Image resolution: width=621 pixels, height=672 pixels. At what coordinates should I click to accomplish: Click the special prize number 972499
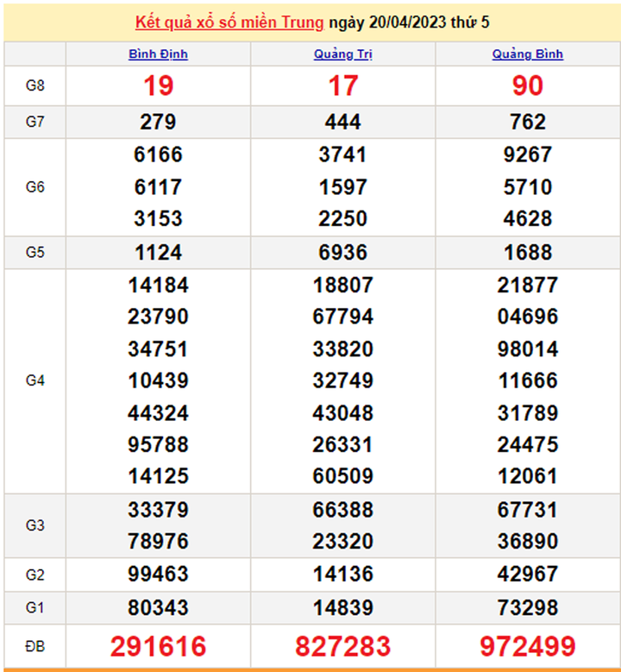[x=528, y=646]
